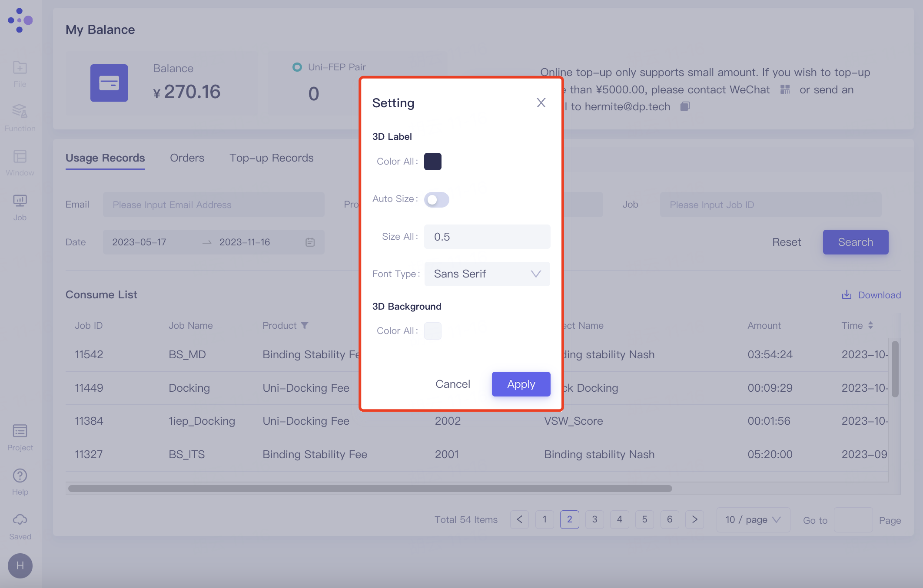Click Cancel in the Setting dialog
The image size is (923, 588).
tap(452, 384)
